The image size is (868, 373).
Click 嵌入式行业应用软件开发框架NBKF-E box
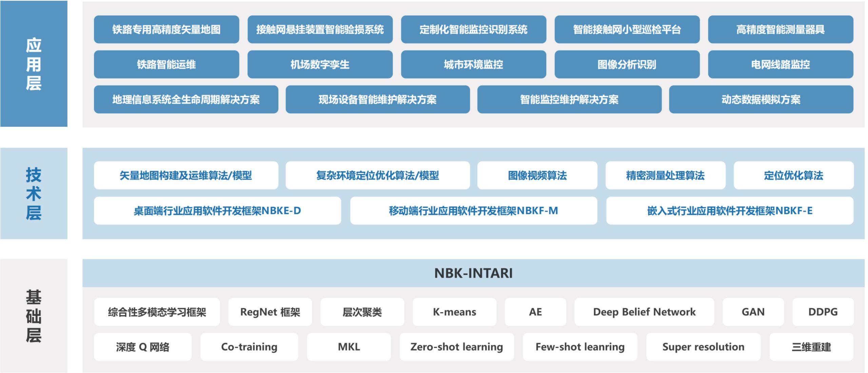pyautogui.click(x=730, y=211)
